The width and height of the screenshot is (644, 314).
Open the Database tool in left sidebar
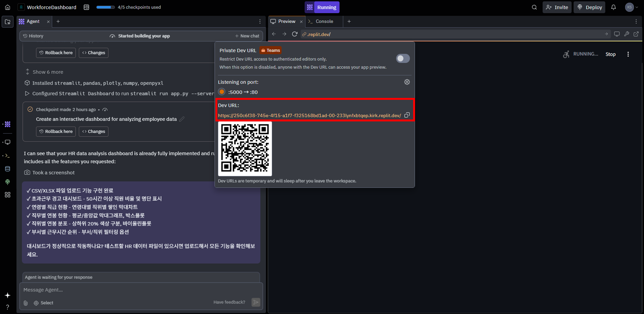click(x=7, y=169)
